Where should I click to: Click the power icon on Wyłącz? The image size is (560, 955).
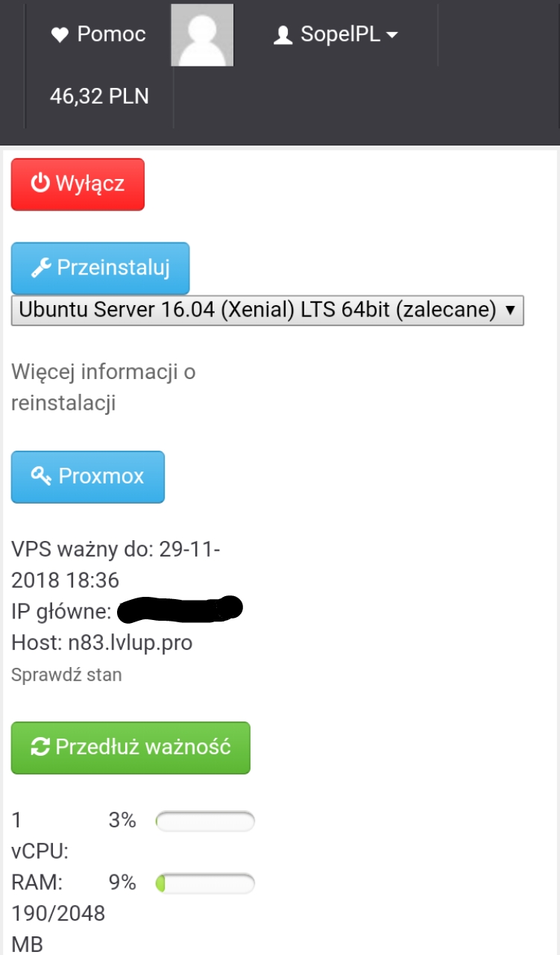coord(40,184)
